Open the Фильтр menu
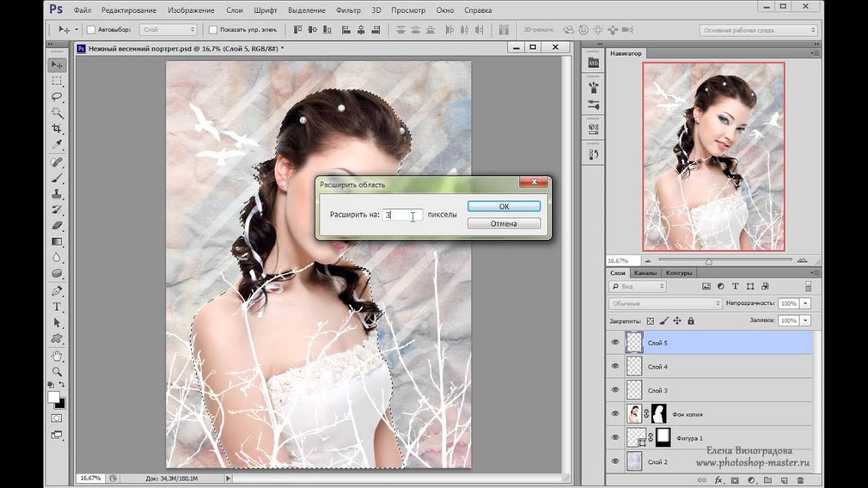The height and width of the screenshot is (488, 868). coord(349,10)
